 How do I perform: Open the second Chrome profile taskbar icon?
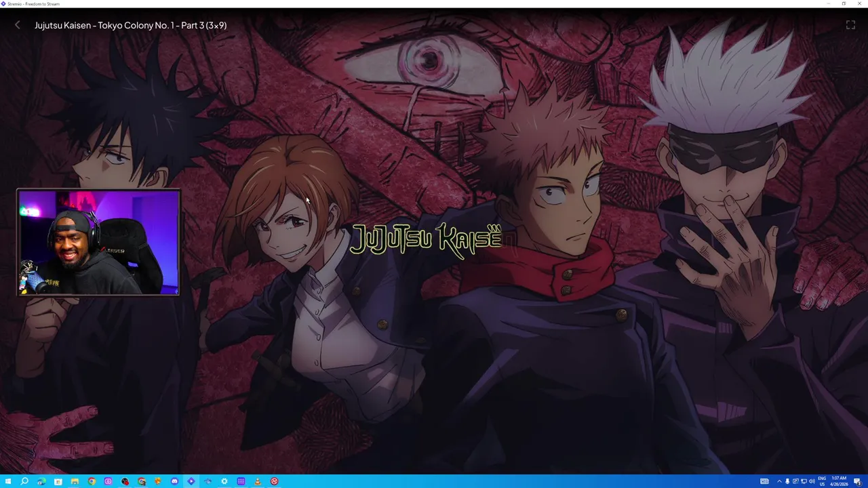(142, 481)
